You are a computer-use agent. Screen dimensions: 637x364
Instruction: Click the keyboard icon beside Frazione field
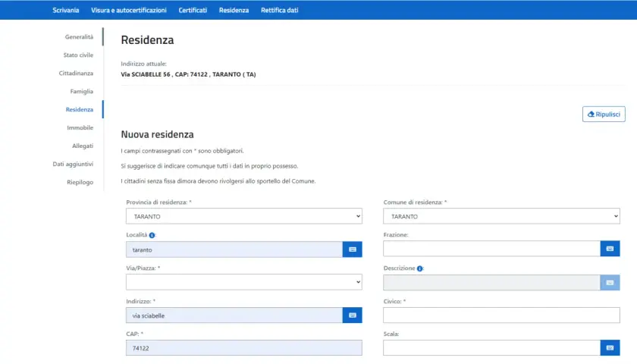(x=610, y=249)
